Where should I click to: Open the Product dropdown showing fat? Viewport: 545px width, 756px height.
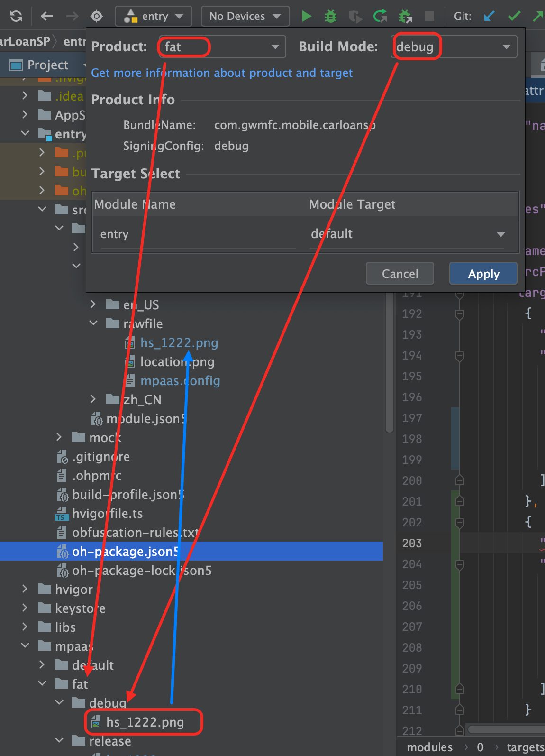click(222, 46)
